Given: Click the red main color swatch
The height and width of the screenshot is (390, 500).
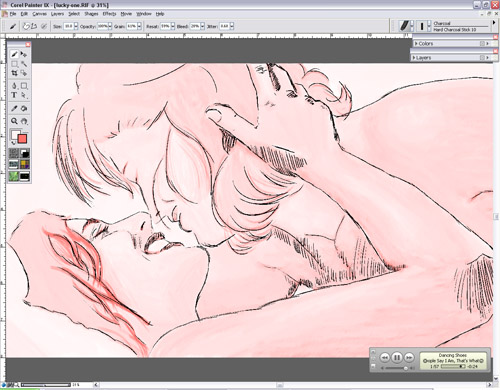Looking at the screenshot, I should point(22,139).
